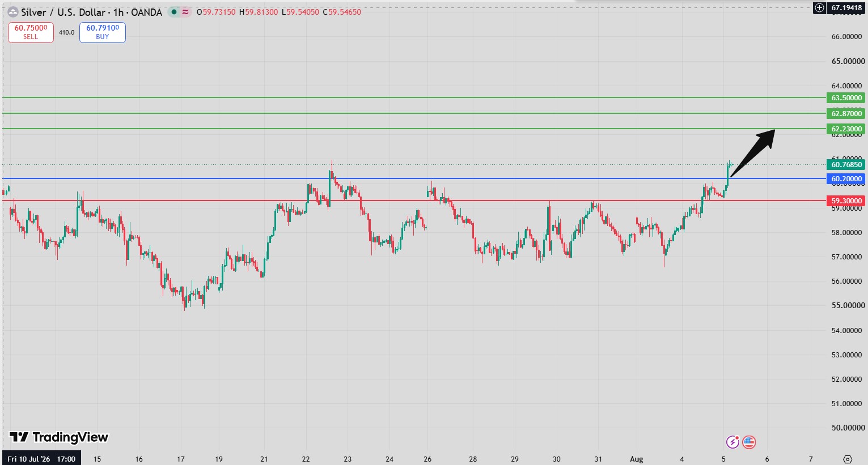This screenshot has width=868, height=465.
Task: Click the 64.00000 price scale label
Action: (848, 86)
